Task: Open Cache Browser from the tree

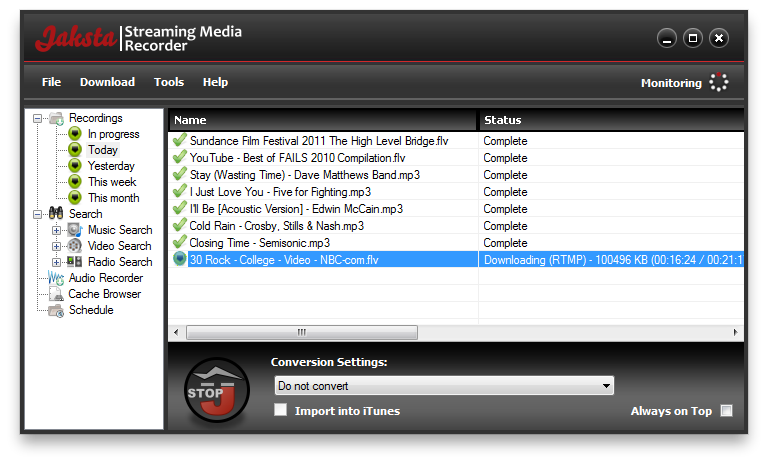Action: point(105,294)
